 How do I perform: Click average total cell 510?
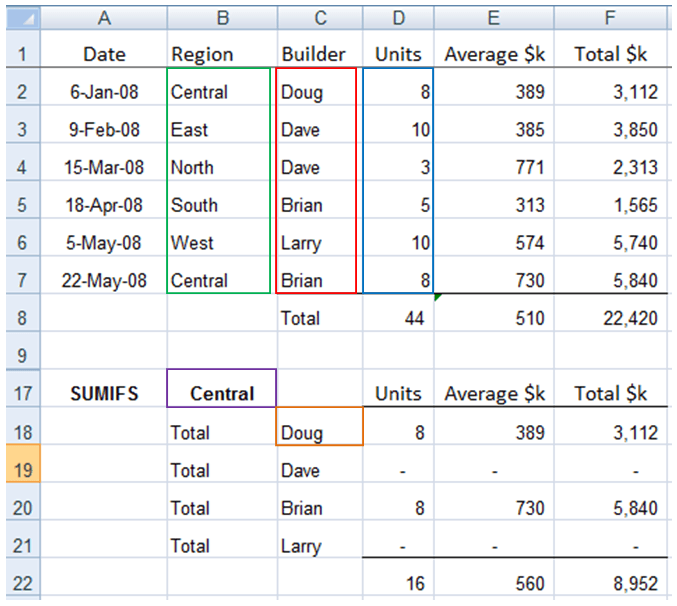pyautogui.click(x=494, y=312)
